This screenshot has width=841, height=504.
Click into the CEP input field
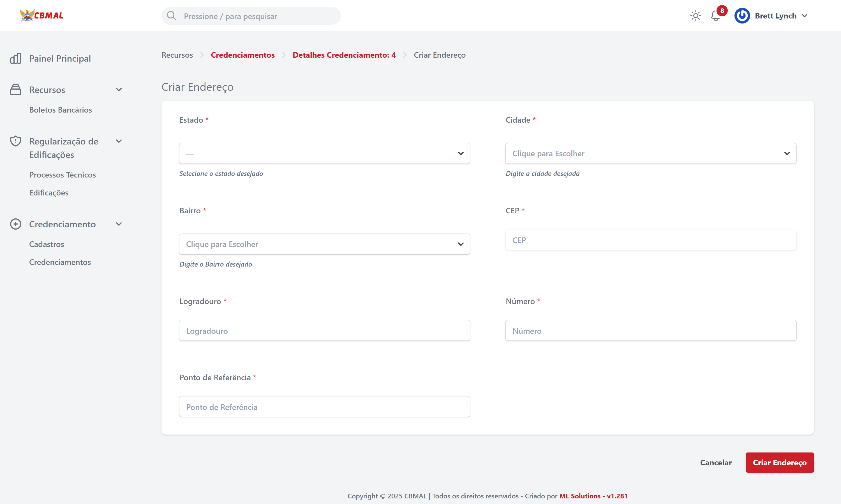[650, 240]
